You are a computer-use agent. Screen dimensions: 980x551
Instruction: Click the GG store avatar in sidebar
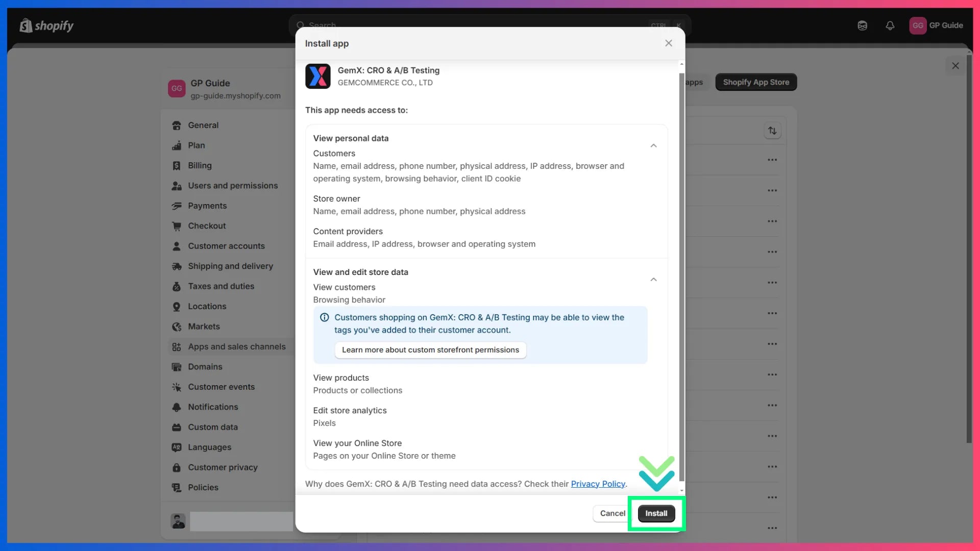pyautogui.click(x=177, y=88)
